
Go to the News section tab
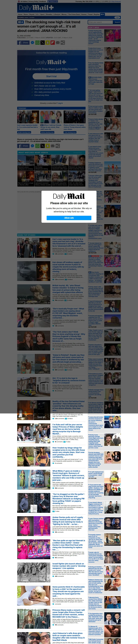click(x=26, y=14)
